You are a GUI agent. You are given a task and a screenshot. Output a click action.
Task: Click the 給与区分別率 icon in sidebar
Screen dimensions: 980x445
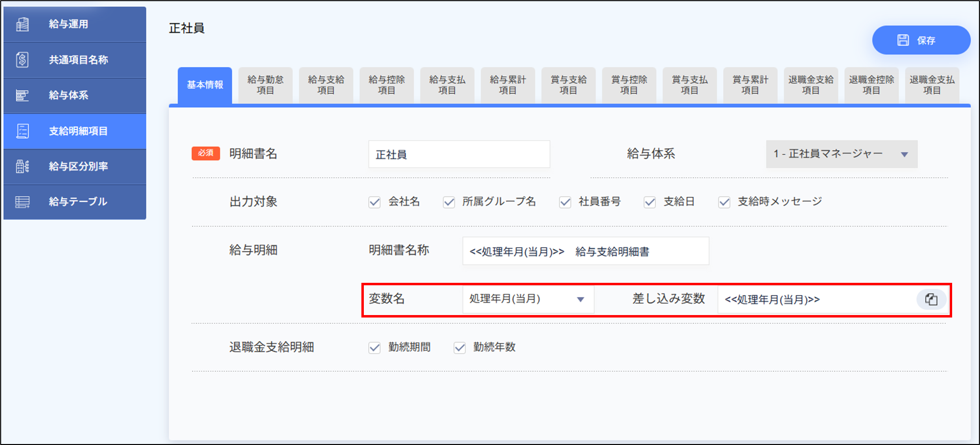point(22,167)
